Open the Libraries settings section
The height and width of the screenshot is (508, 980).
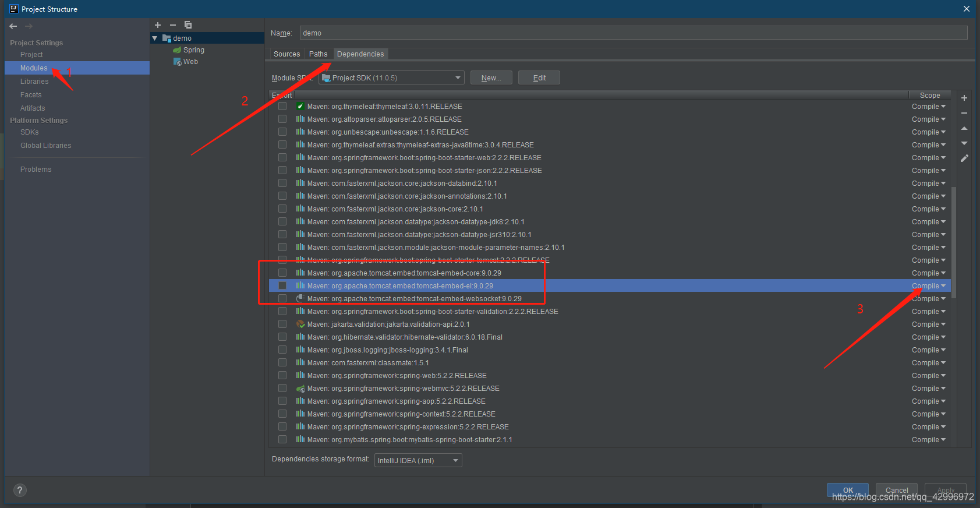click(34, 82)
